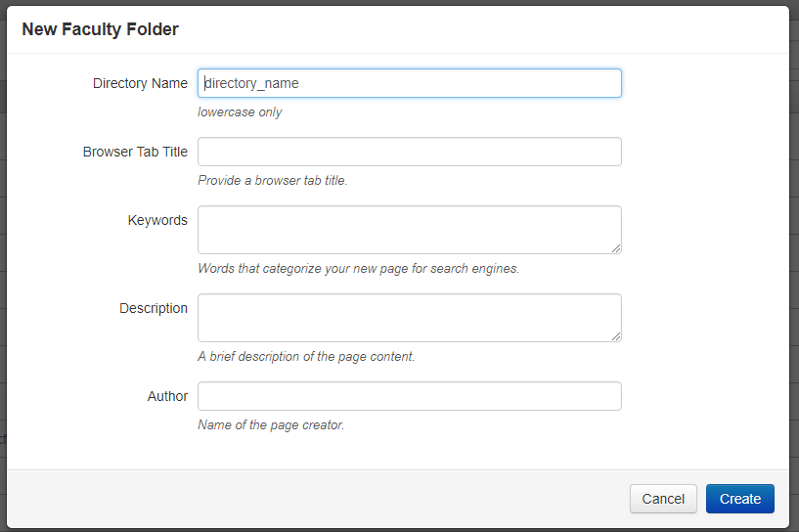799x532 pixels.
Task: Click the "Keywords" field label
Action: (157, 220)
